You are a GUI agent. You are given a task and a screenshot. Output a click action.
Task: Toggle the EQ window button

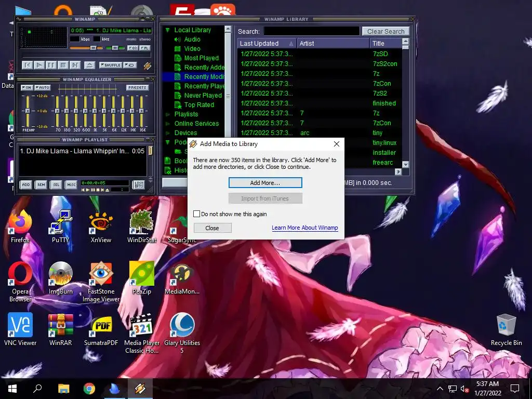pos(132,48)
